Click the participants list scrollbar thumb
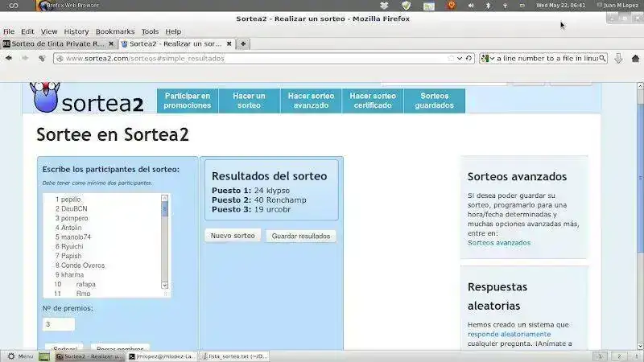Image resolution: width=644 pixels, height=362 pixels. pos(164,209)
